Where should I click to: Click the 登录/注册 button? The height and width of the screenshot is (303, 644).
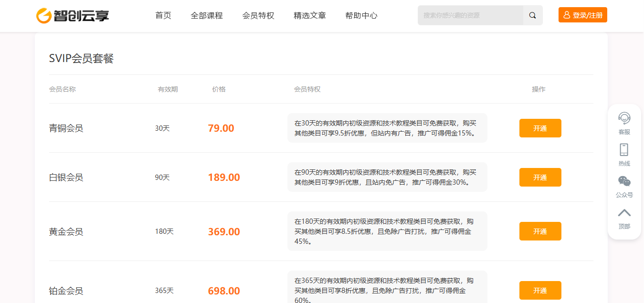click(x=582, y=15)
